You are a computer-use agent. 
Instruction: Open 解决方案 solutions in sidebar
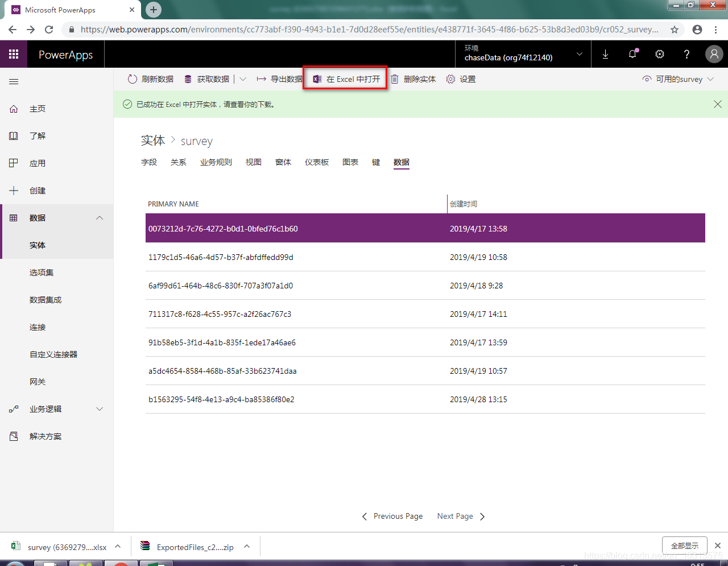45,436
